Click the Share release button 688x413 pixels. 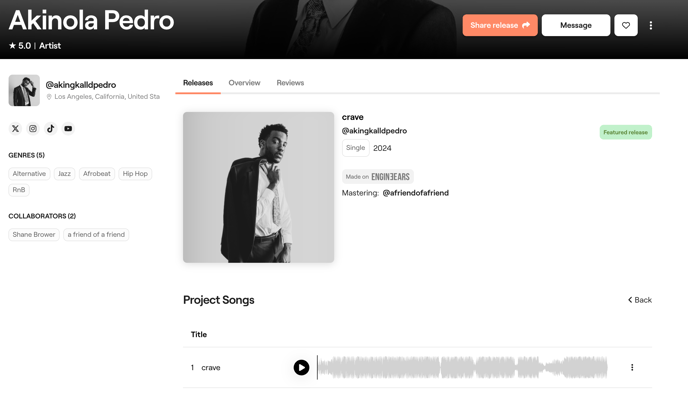pos(500,25)
